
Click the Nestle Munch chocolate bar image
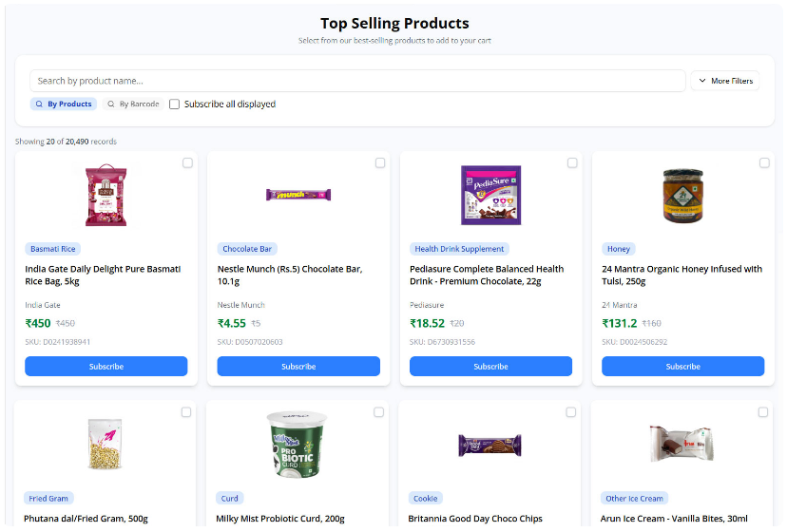click(298, 194)
